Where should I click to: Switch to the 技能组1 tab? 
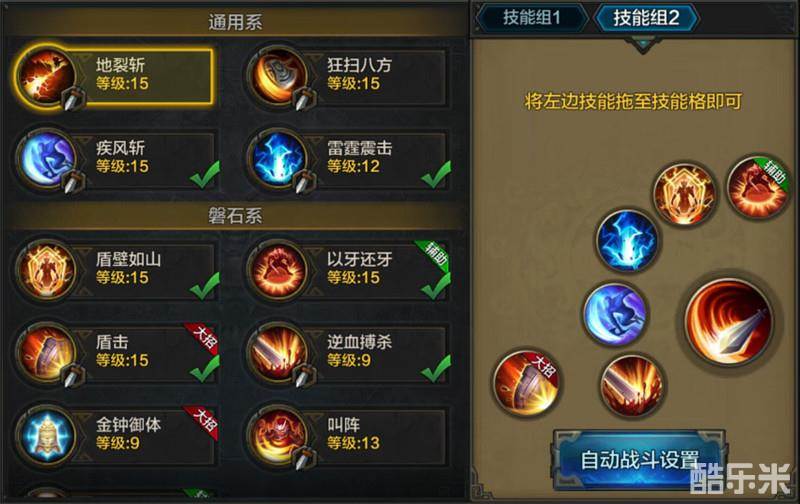[x=532, y=17]
